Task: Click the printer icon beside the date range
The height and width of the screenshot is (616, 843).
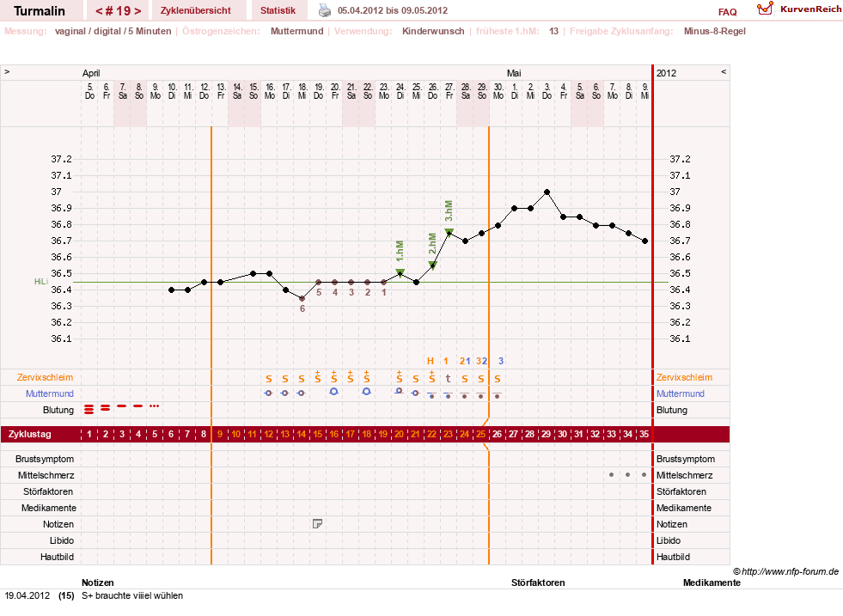Action: click(325, 10)
